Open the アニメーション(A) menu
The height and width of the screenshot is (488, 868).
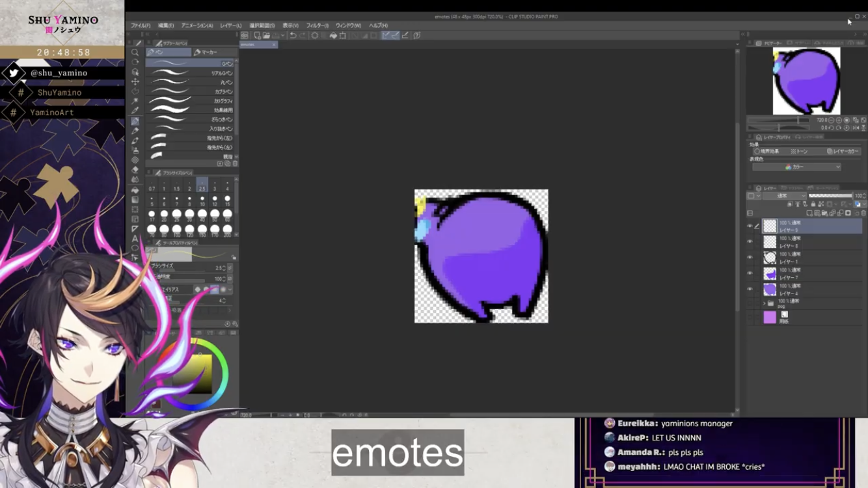point(197,25)
